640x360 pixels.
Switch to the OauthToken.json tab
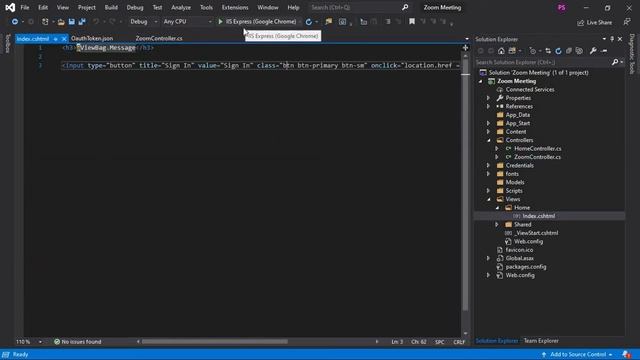92,38
